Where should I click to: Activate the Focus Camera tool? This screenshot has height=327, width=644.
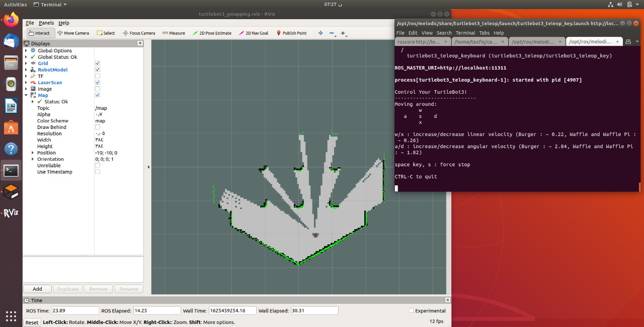click(x=138, y=33)
